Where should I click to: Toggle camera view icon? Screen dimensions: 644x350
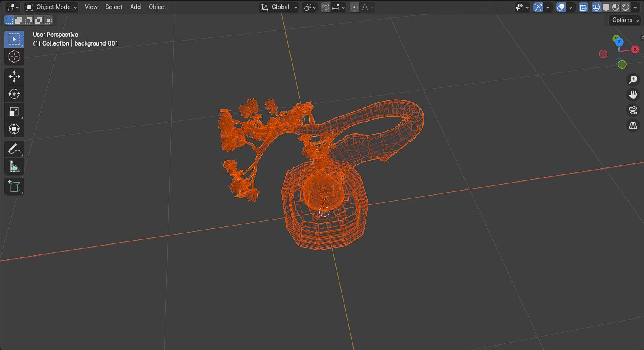633,110
